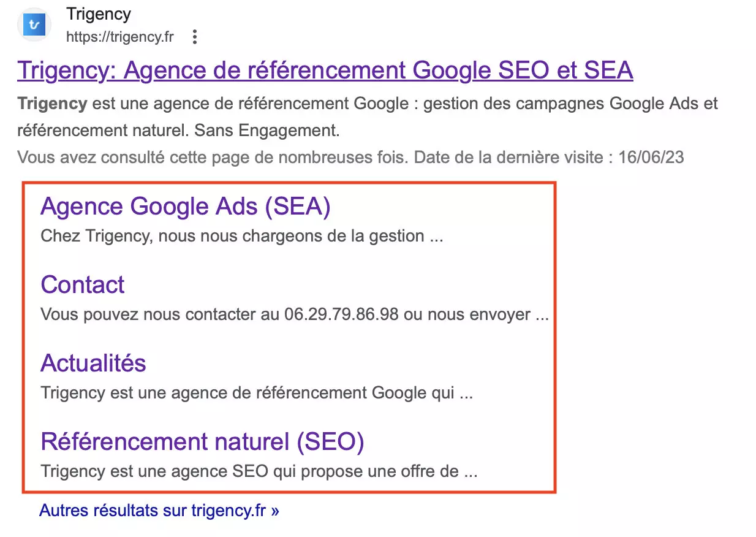Follow the "Autres résultats sur trigency.fr »" link
Screen dimensions: 756x537
click(x=159, y=510)
